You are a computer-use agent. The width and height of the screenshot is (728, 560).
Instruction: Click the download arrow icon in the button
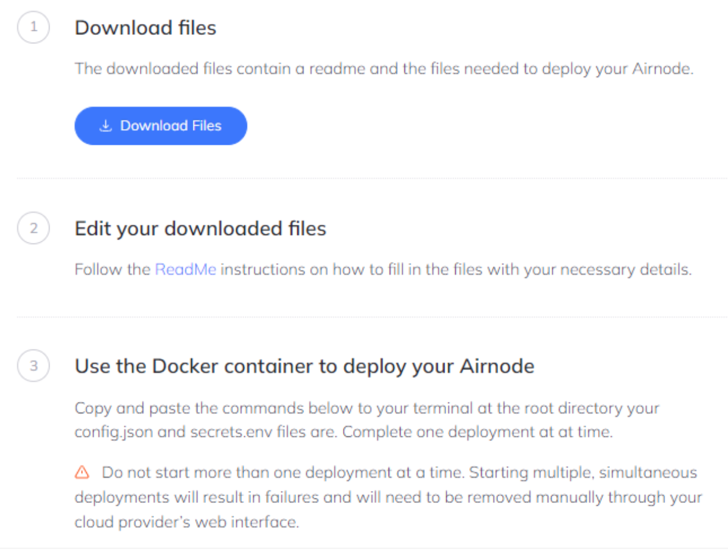tap(106, 126)
